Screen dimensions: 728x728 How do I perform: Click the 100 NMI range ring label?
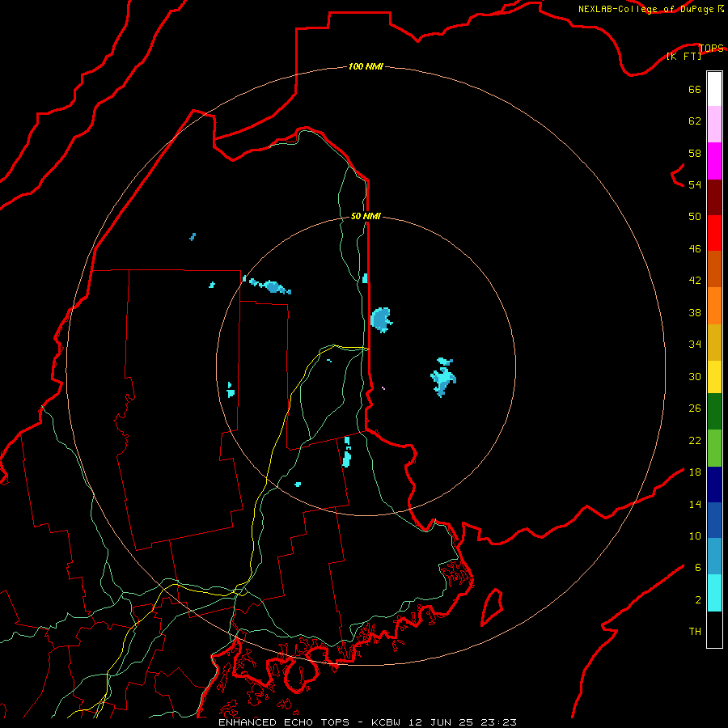[x=366, y=67]
